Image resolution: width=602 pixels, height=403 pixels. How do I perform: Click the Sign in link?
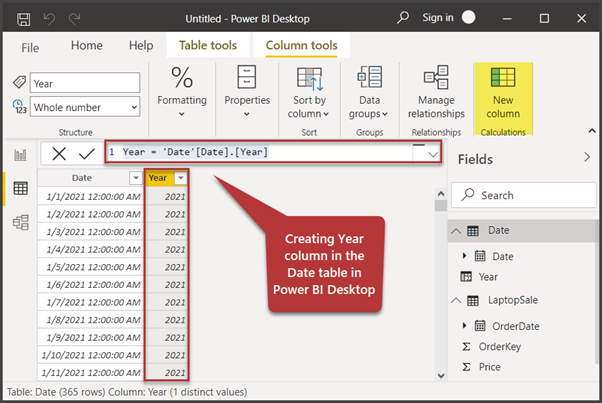click(x=438, y=18)
